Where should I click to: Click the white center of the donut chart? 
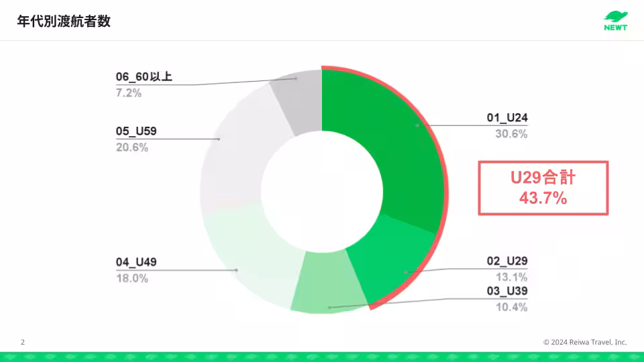point(322,190)
